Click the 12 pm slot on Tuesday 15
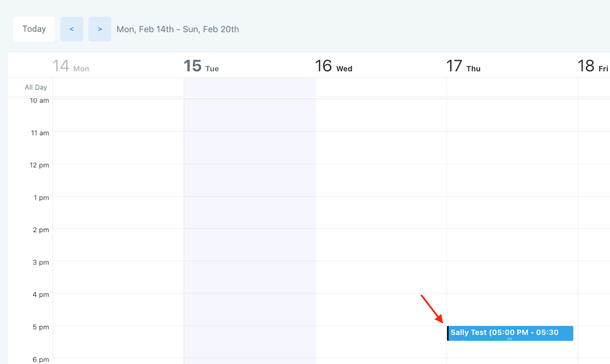The width and height of the screenshot is (610, 364). [249, 180]
